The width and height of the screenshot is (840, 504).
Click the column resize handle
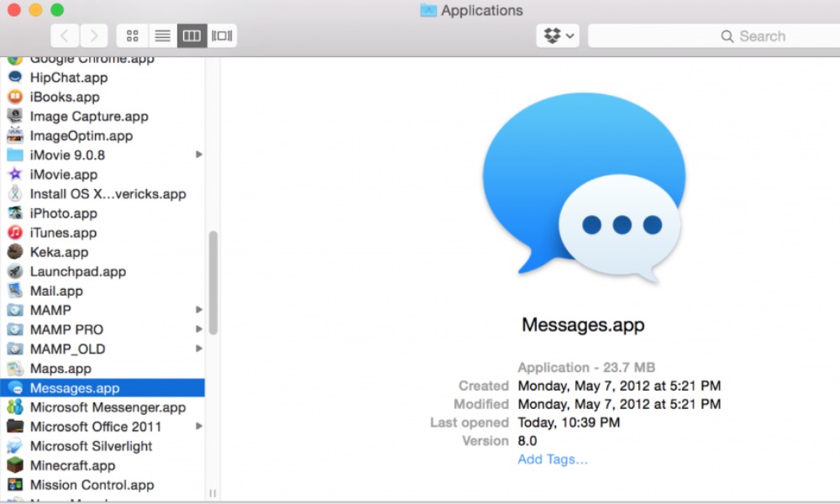tap(213, 493)
